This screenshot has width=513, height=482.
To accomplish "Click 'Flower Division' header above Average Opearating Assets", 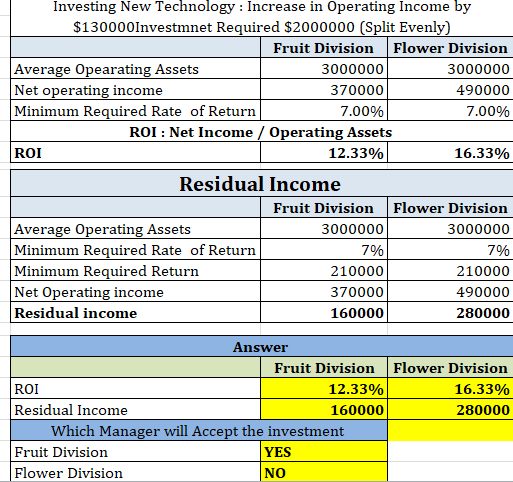I will coord(450,47).
